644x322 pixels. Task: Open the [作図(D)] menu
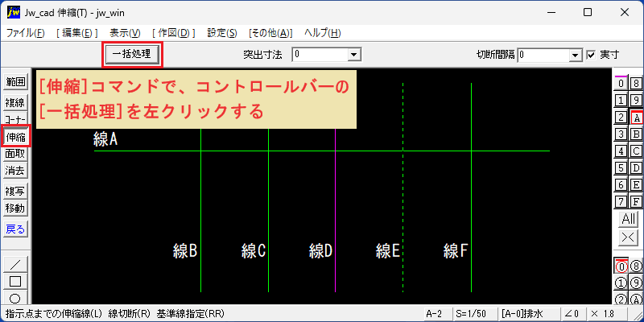click(x=174, y=33)
